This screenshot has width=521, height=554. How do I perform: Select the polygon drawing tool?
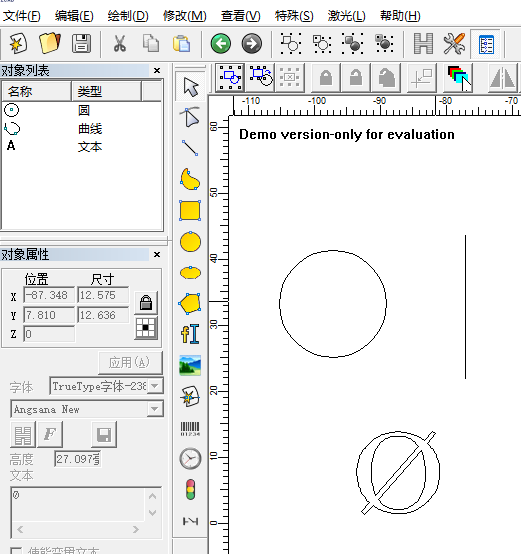coord(190,304)
